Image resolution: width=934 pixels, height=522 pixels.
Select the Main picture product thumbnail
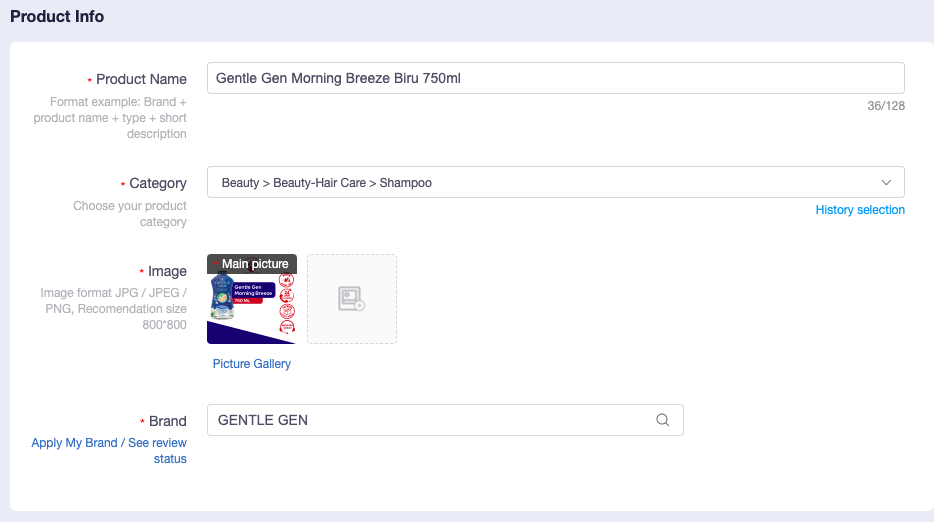(251, 299)
